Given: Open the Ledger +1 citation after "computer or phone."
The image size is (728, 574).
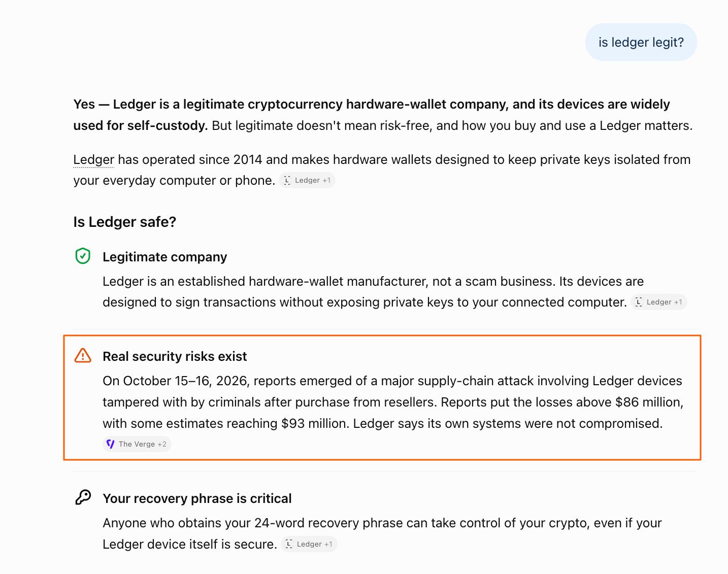Looking at the screenshot, I should [x=307, y=180].
